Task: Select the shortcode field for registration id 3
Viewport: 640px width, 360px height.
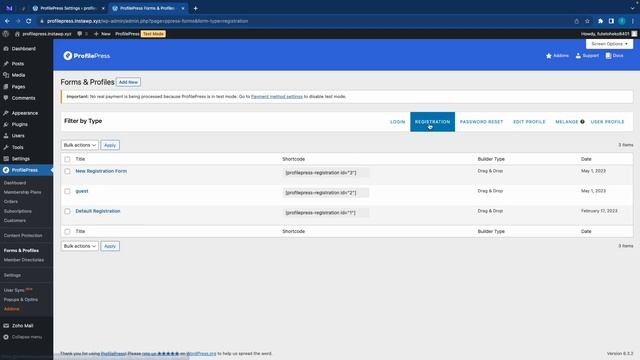Action: (x=326, y=173)
